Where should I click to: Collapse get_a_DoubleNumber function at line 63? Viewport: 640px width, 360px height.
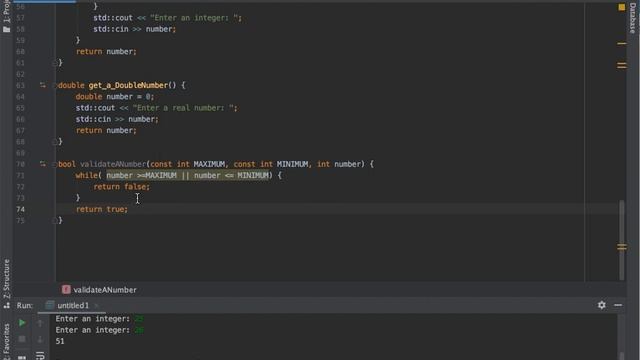pyautogui.click(x=55, y=85)
